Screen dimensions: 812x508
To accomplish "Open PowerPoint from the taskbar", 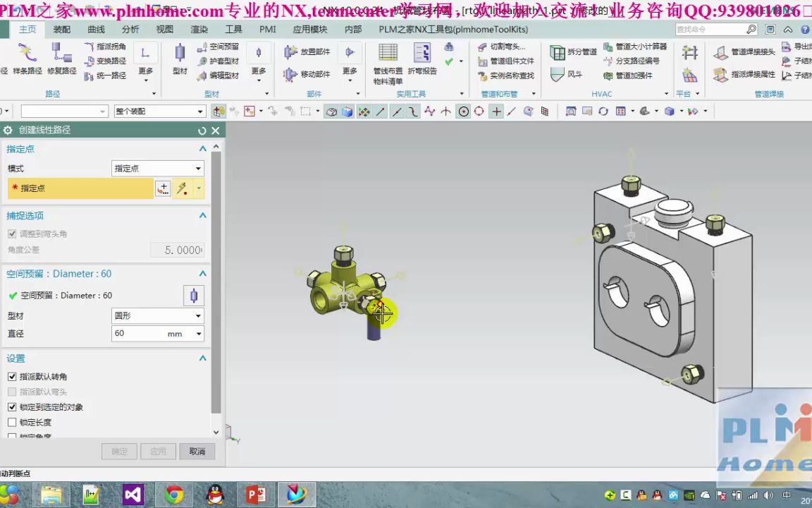I will (x=256, y=495).
